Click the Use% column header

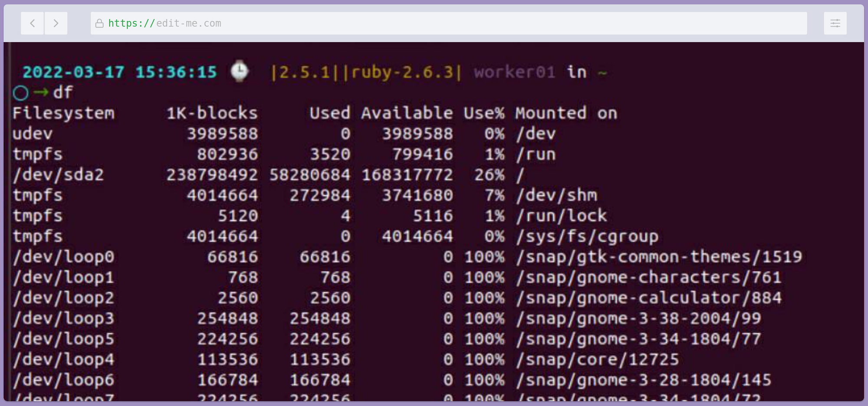(x=484, y=113)
